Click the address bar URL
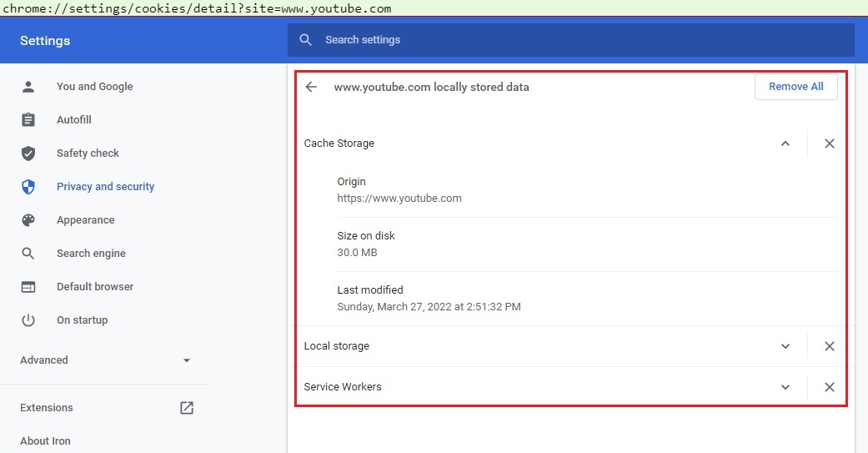 [197, 8]
